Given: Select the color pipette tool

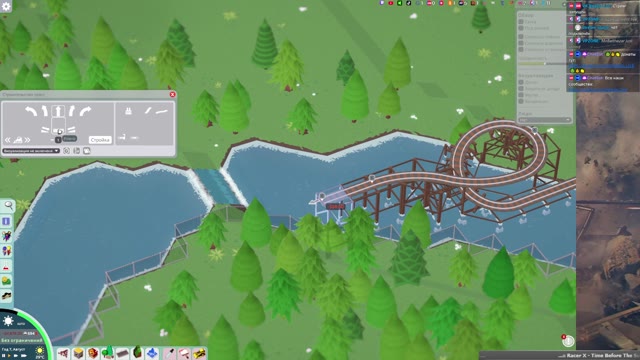Looking at the screenshot, I should click(x=170, y=353).
